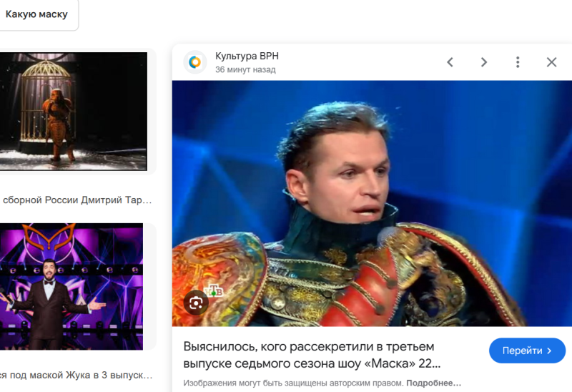Viewport: 572px width, 392px height.
Task: Click the arrow inside the Перейти button
Action: point(549,351)
